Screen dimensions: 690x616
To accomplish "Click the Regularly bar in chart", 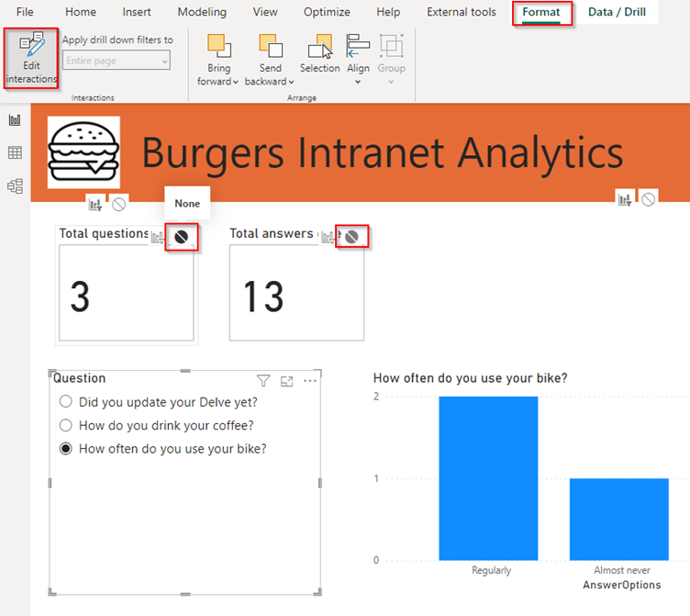I will point(488,478).
